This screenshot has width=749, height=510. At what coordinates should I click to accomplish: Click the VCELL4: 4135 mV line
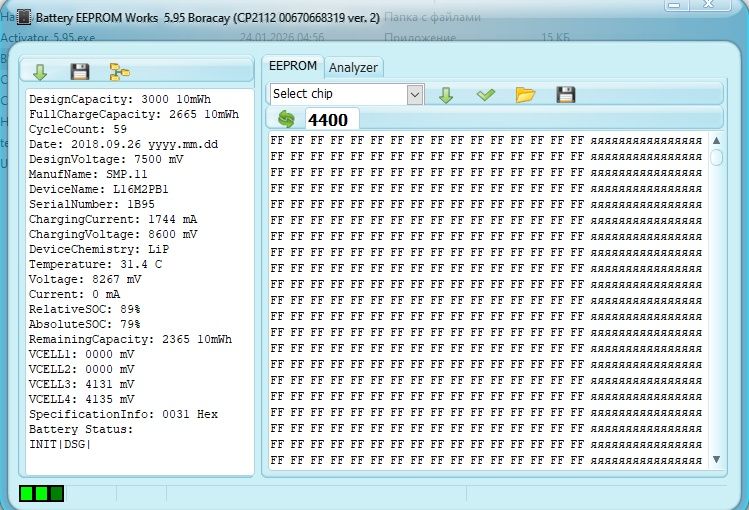pos(82,399)
